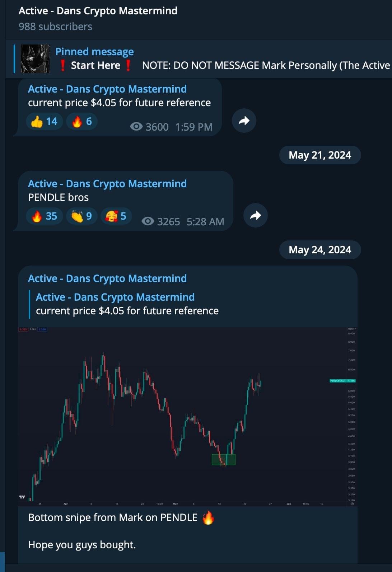This screenshot has width=392, height=572.
Task: Click views eye icon showing 3600
Action: tap(136, 126)
